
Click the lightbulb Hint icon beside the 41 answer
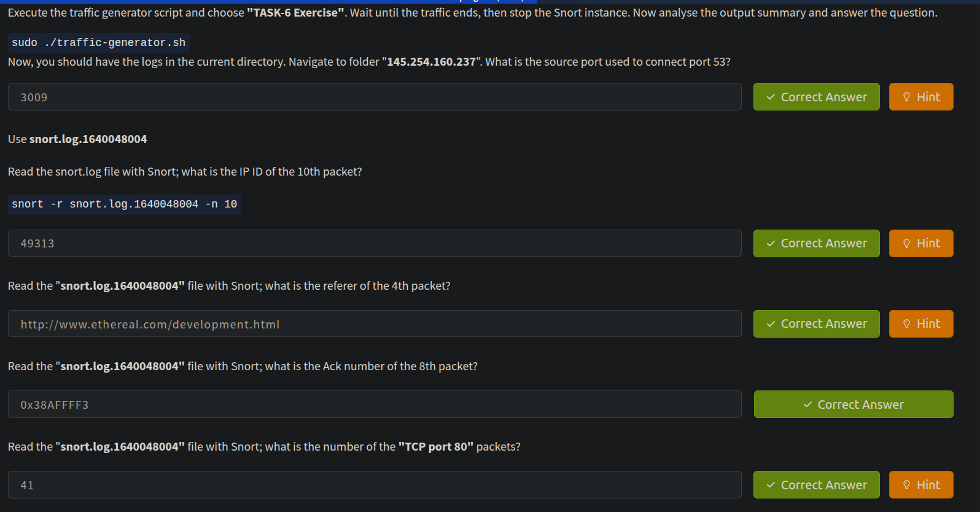906,485
